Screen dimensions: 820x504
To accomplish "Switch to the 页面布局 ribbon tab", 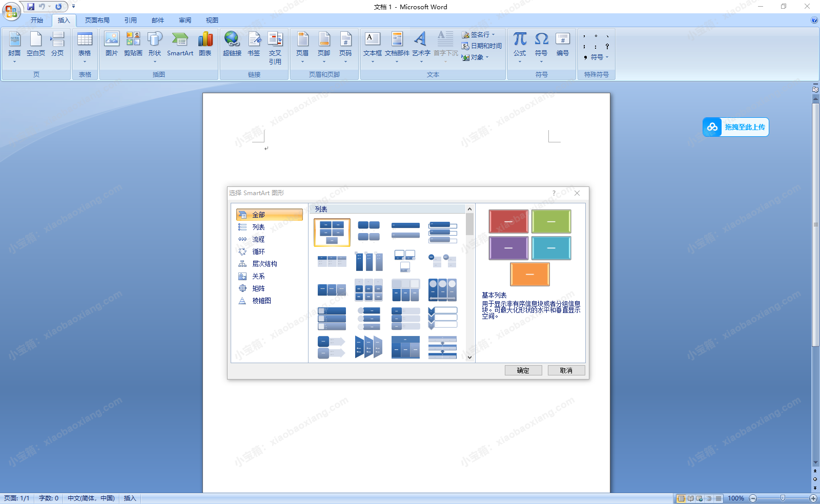I will coord(97,20).
